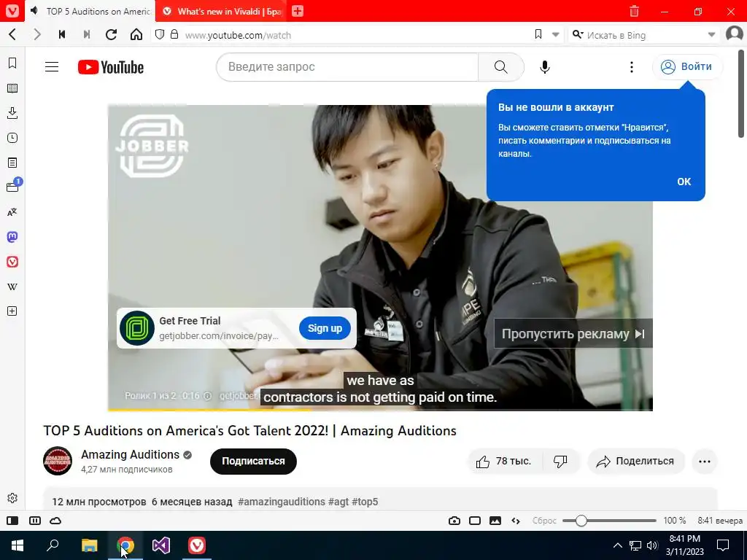Image resolution: width=747 pixels, height=560 pixels.
Task: Expand the address bar dropdown arrow
Action: 555,35
